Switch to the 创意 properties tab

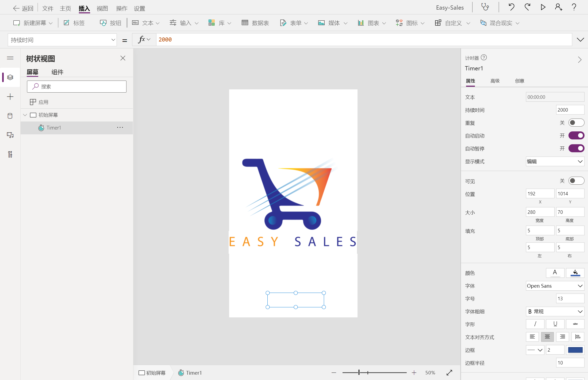[x=520, y=81]
